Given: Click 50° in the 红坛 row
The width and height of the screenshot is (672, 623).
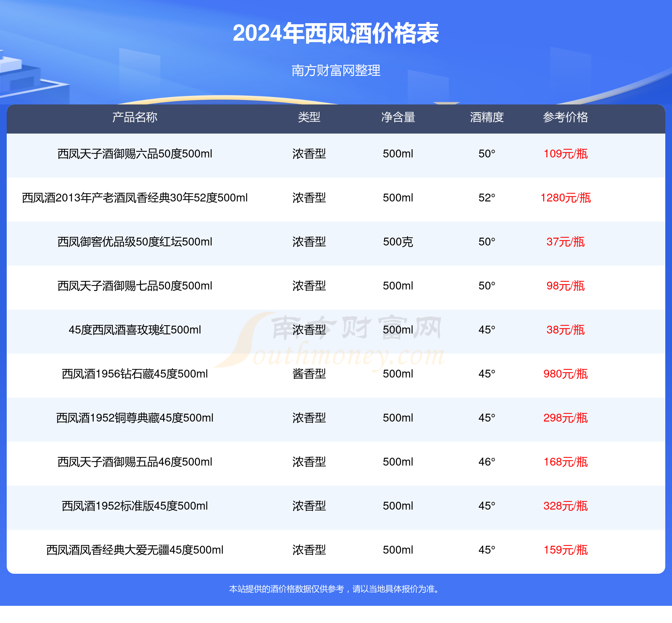Looking at the screenshot, I should click(487, 242).
